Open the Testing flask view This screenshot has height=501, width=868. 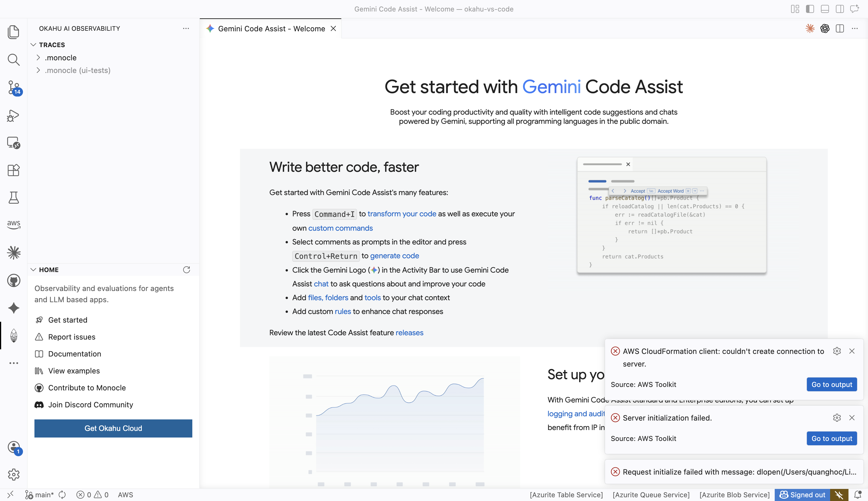13,198
